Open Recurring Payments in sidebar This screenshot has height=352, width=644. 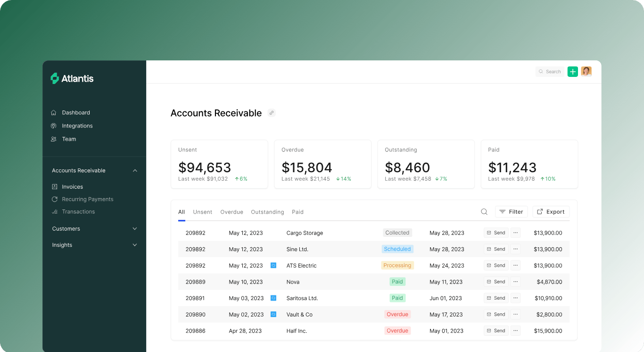[x=87, y=199]
